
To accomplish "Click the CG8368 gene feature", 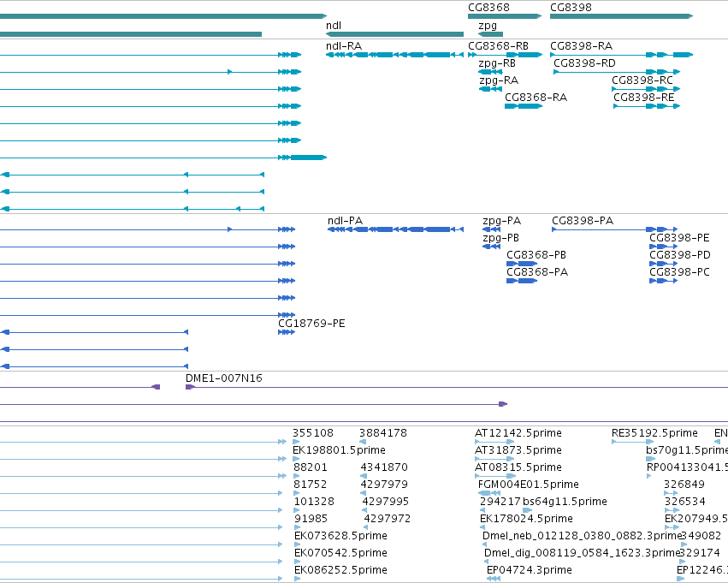I will click(505, 16).
